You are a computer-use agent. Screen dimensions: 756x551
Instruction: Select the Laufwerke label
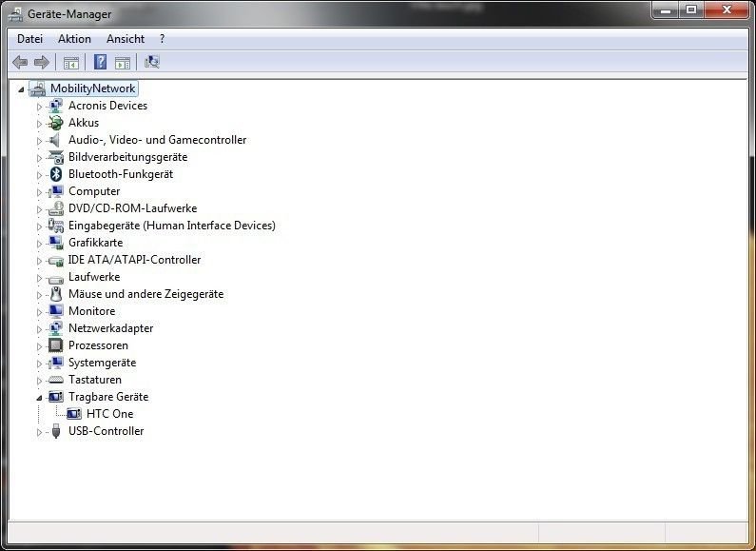coord(94,277)
